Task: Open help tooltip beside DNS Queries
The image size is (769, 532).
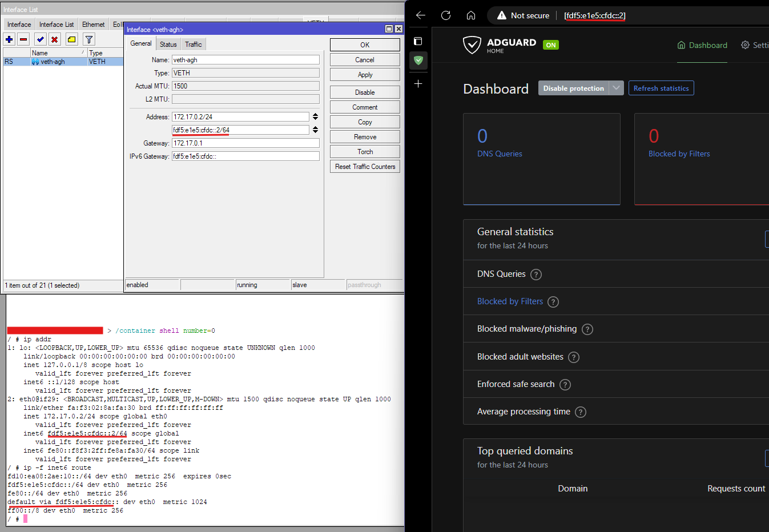Action: [536, 275]
